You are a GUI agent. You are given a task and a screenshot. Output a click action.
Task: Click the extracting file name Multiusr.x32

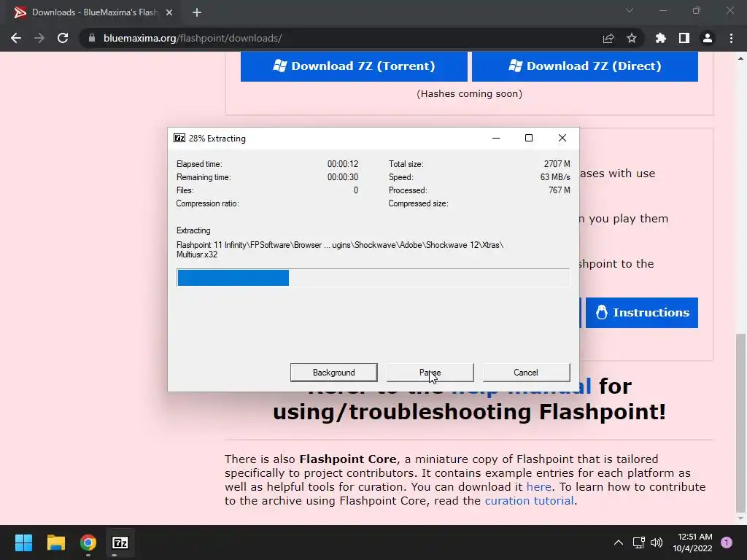[197, 254]
